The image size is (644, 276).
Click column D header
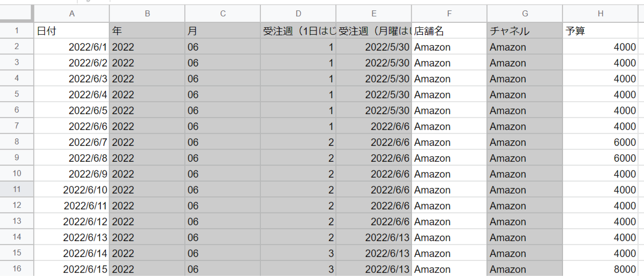coord(298,14)
